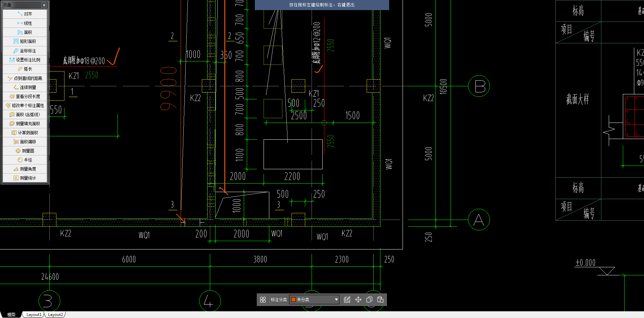Click the category grid icon in annotation toolbar
This screenshot has height=318, width=644.
pyautogui.click(x=263, y=300)
